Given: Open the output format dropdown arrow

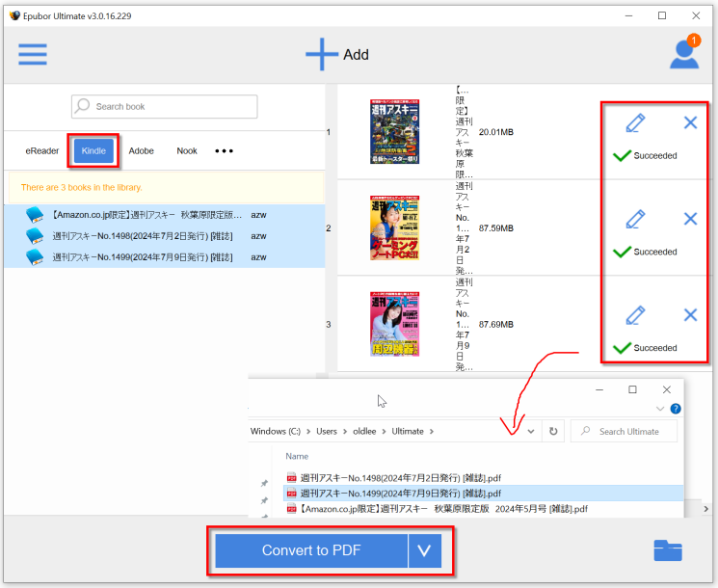Looking at the screenshot, I should point(424,550).
